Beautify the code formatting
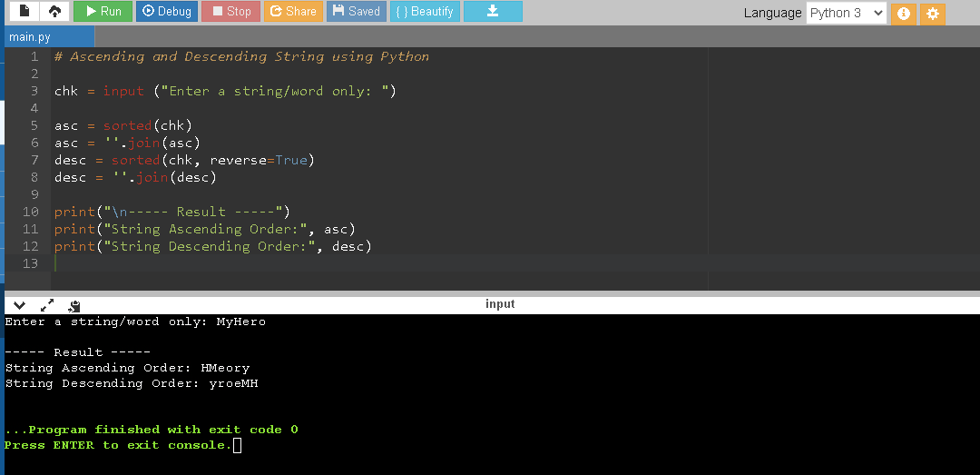The height and width of the screenshot is (475, 980). click(425, 11)
